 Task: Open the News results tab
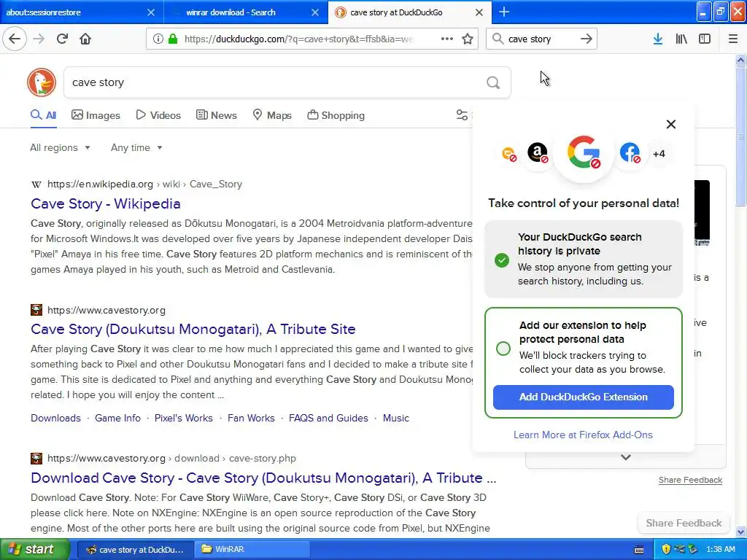point(217,115)
